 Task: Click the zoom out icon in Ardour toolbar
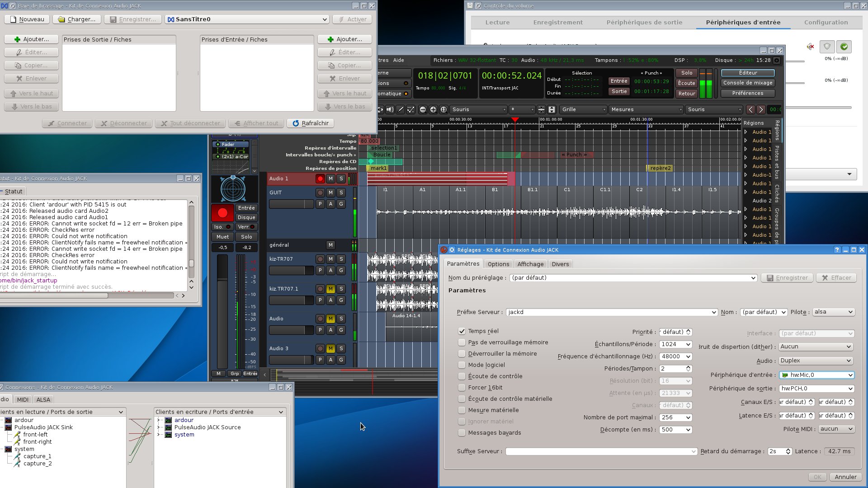(422, 109)
